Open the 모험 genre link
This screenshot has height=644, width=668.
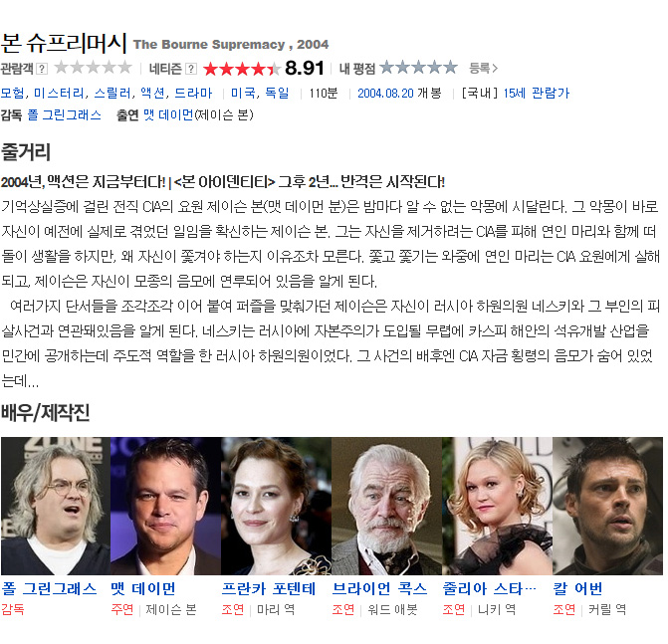[12, 93]
